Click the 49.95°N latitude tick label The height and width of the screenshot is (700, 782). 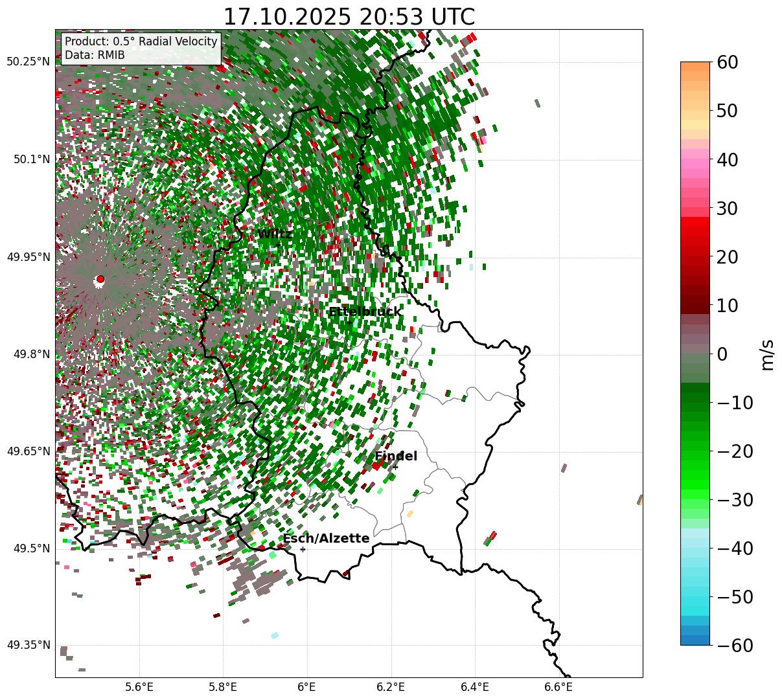(29, 257)
